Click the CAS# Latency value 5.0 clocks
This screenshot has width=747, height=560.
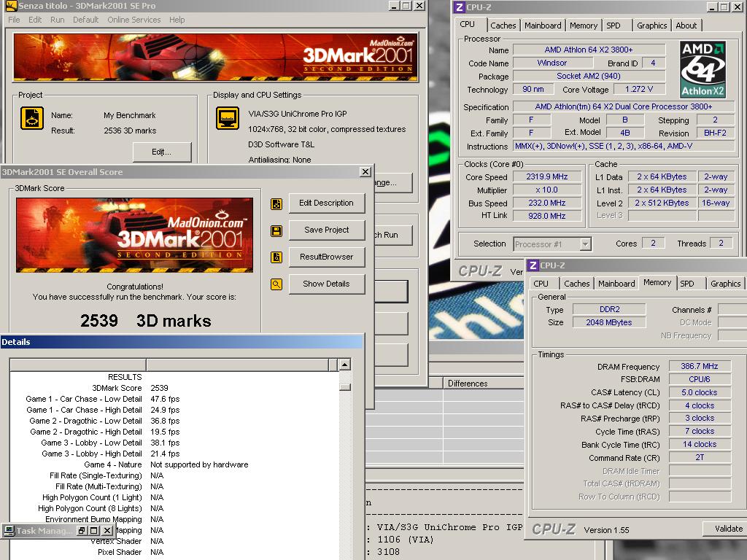click(700, 392)
